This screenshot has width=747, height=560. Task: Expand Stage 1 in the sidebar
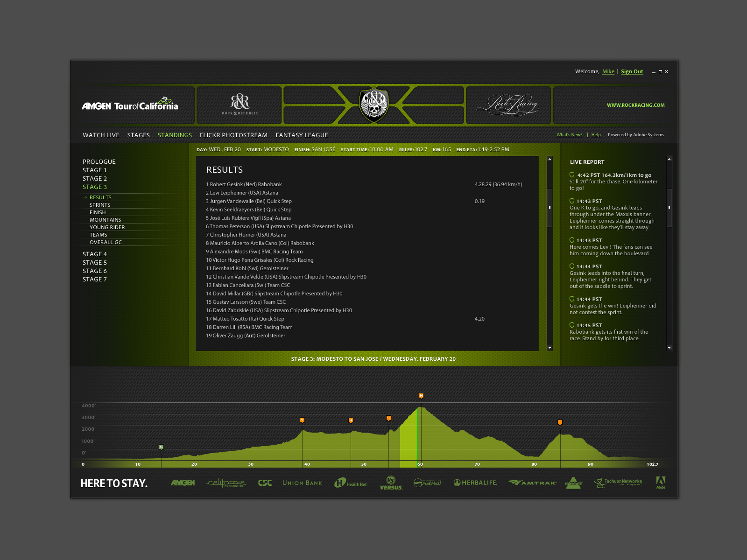95,170
